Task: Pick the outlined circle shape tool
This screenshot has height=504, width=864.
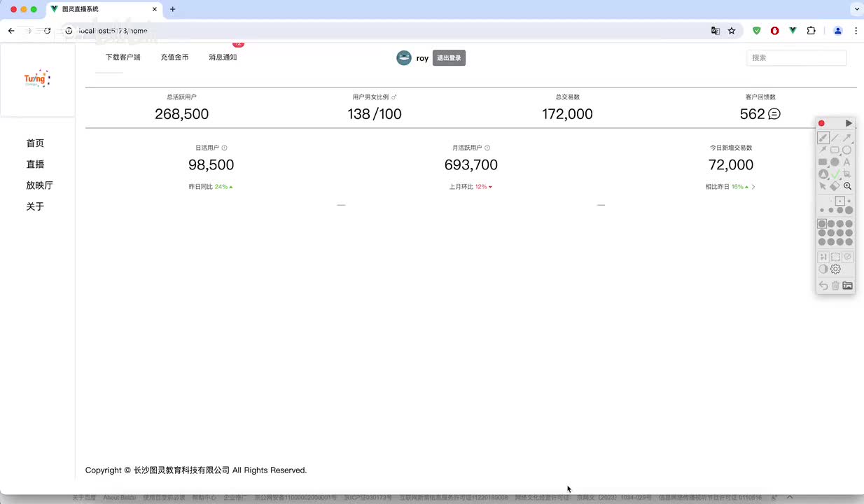Action: tap(846, 150)
